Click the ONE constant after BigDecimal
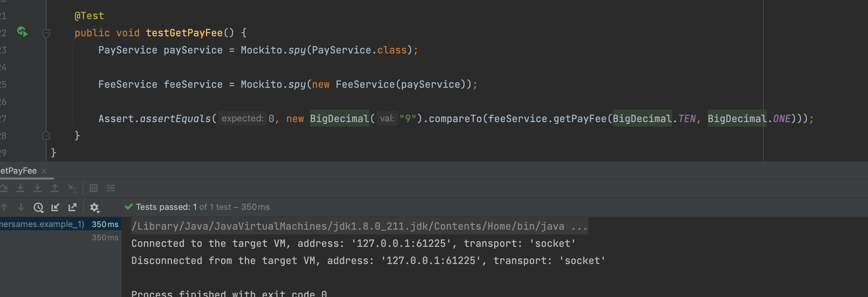Screen dimensions: 868x297 [782, 119]
